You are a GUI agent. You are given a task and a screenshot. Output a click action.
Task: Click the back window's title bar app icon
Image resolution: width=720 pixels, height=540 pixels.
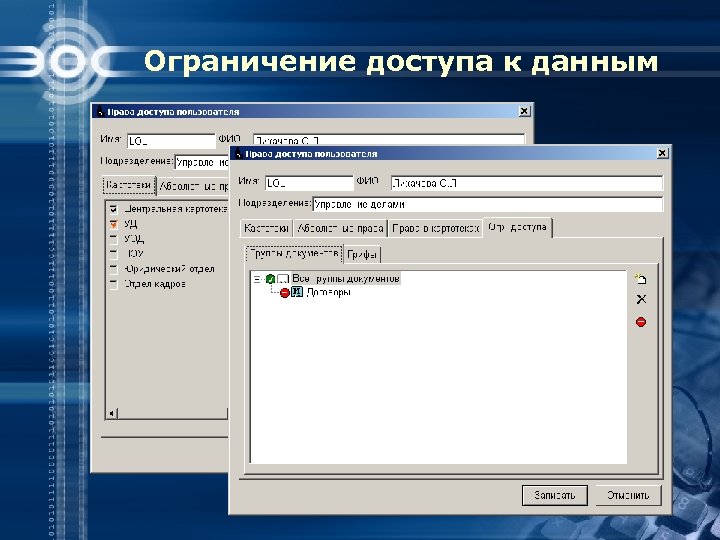(100, 112)
